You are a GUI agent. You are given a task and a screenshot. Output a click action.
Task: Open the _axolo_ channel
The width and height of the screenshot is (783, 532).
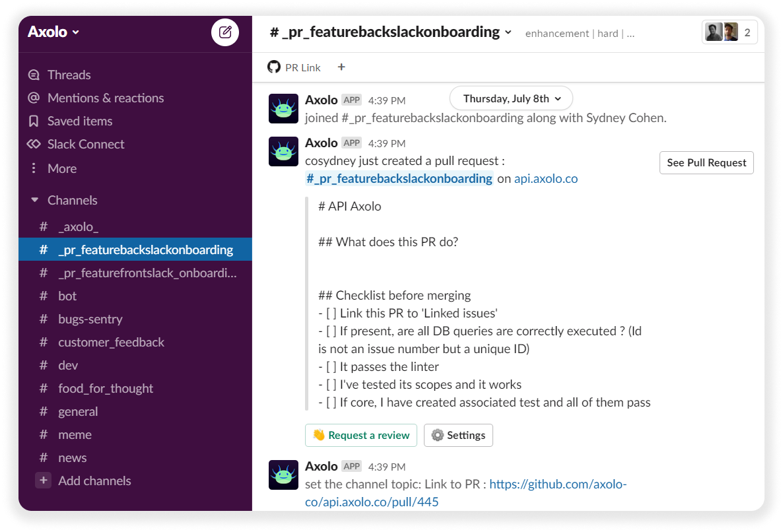135,226
